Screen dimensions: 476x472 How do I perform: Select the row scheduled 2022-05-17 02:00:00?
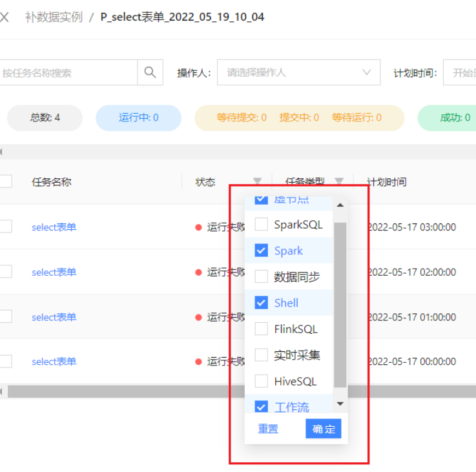point(5,271)
